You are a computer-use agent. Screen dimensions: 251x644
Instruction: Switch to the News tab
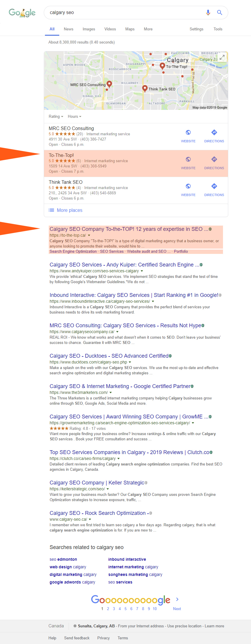click(x=69, y=29)
